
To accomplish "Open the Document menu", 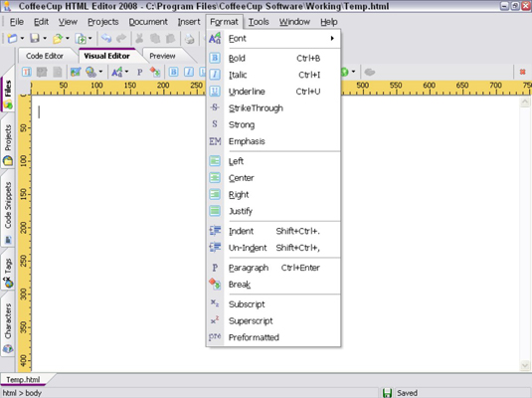I will pyautogui.click(x=148, y=22).
